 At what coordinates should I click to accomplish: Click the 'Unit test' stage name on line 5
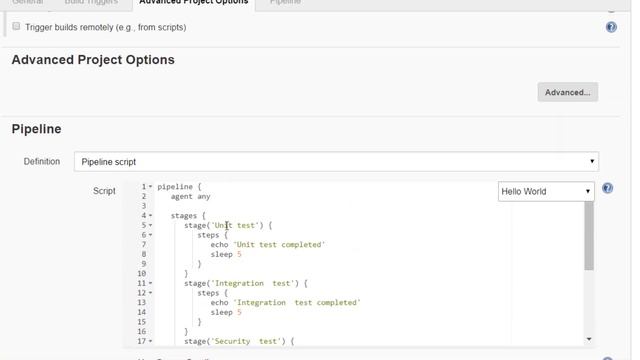tap(235, 225)
